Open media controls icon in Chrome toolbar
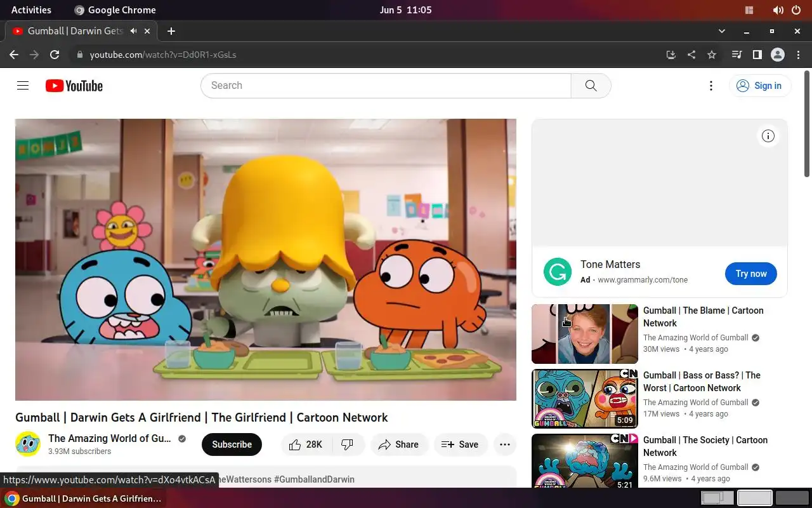Screen dimensions: 812x508 pyautogui.click(x=737, y=55)
